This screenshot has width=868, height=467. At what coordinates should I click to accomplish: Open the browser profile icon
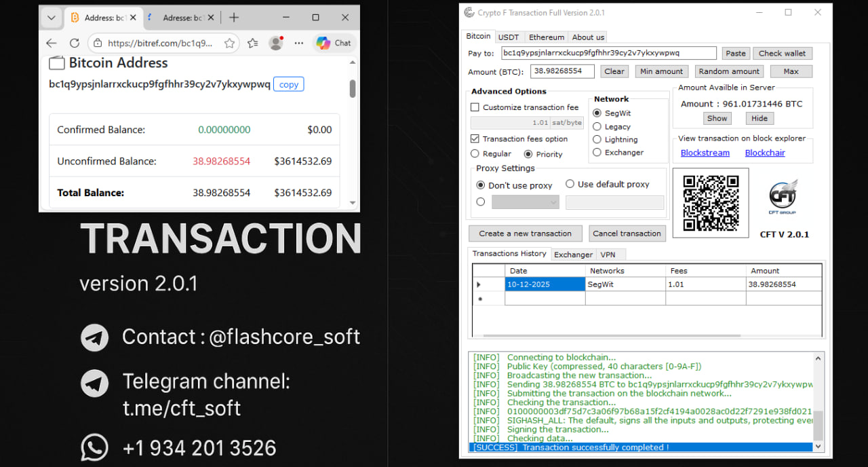(x=275, y=43)
